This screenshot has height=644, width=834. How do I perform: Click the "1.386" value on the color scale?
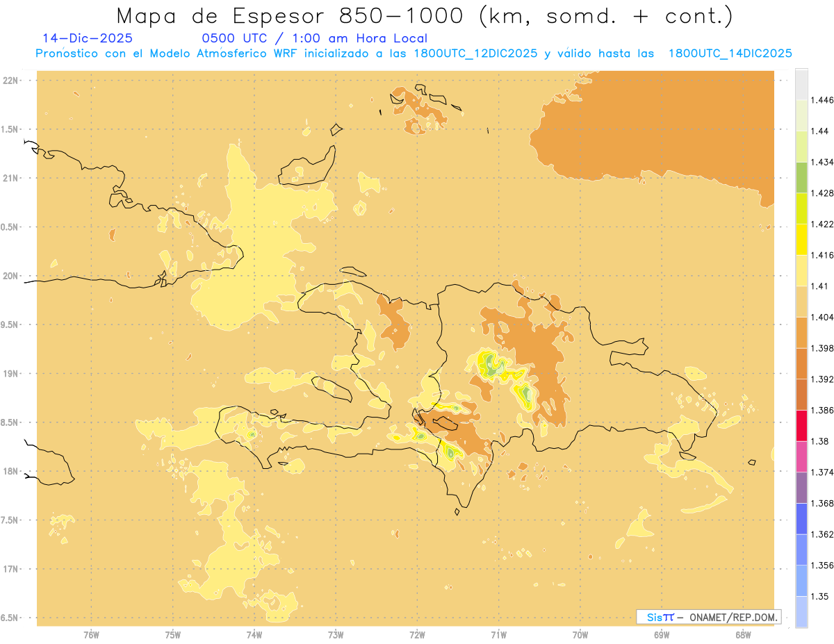(x=822, y=410)
